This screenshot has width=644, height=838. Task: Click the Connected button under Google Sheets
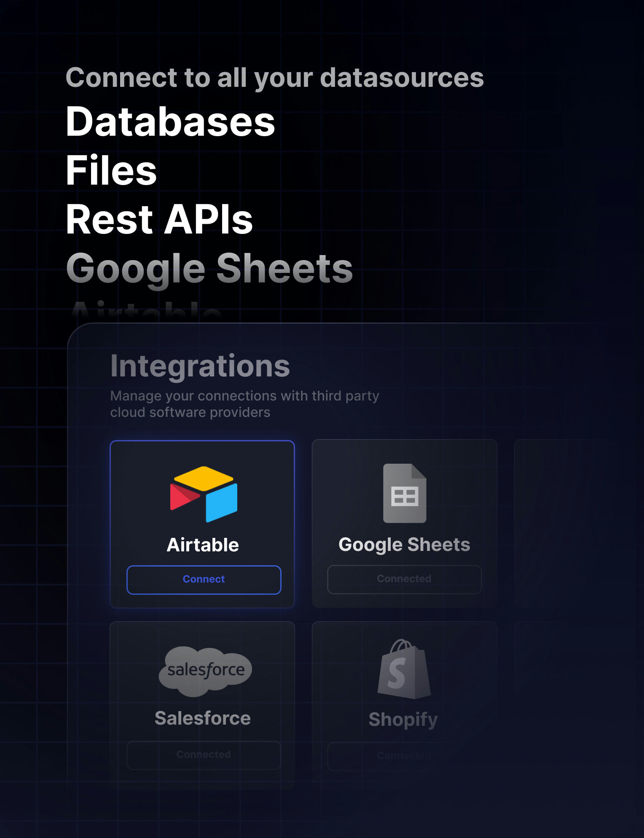(x=404, y=579)
